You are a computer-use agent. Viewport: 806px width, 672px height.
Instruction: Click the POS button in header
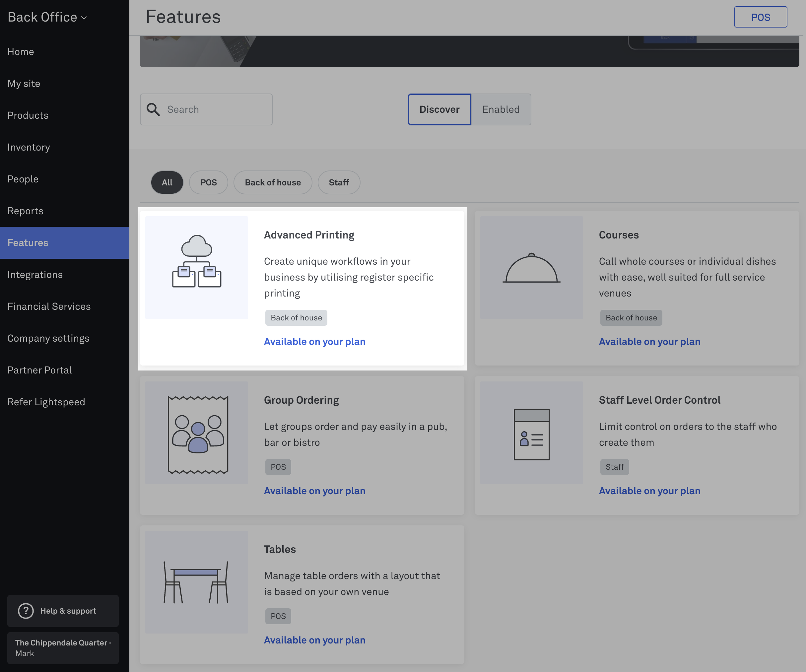pos(760,17)
